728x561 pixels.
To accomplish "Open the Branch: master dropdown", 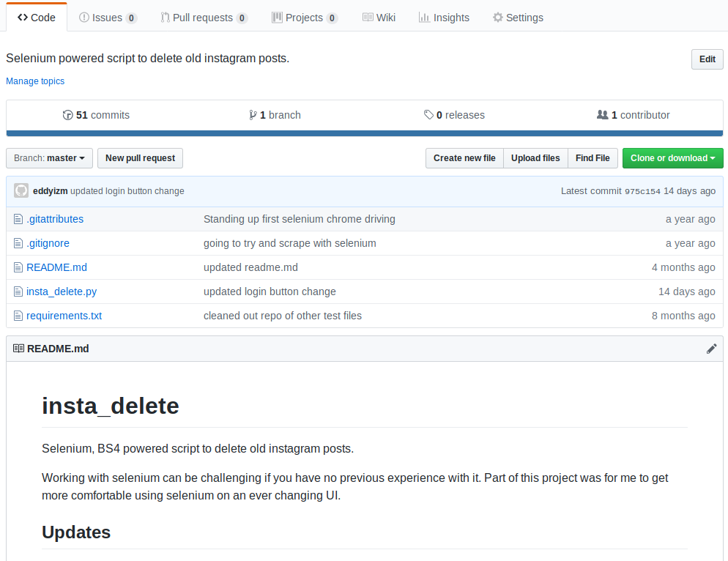I will pyautogui.click(x=50, y=158).
